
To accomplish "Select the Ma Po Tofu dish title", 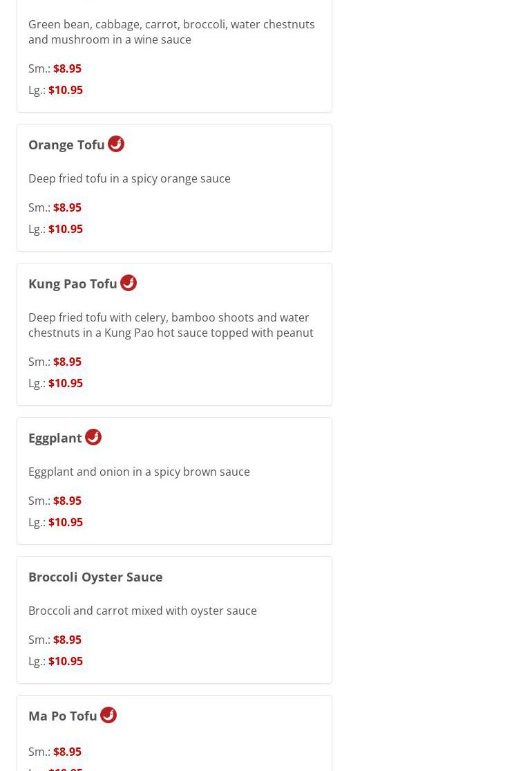I will (63, 716).
